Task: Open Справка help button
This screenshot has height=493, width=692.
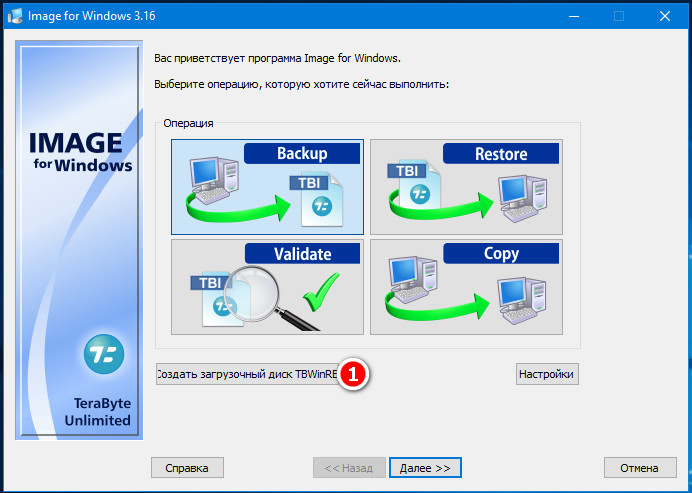Action: (187, 467)
